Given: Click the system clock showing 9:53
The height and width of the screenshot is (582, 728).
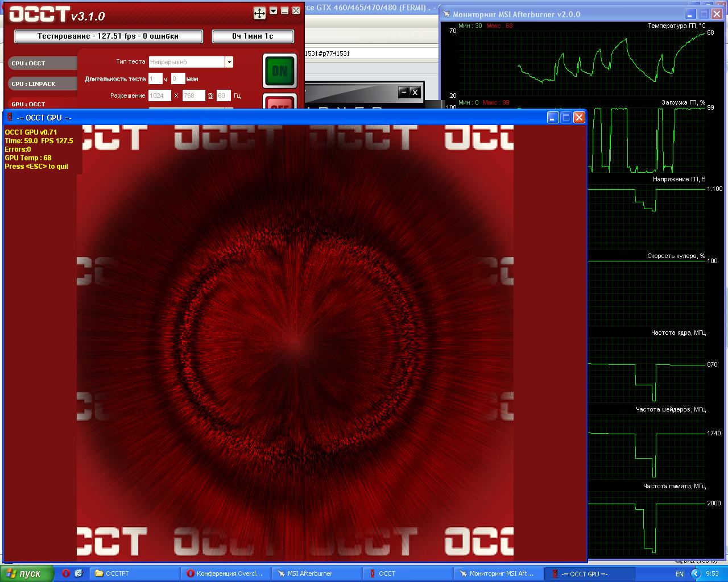Looking at the screenshot, I should 712,574.
